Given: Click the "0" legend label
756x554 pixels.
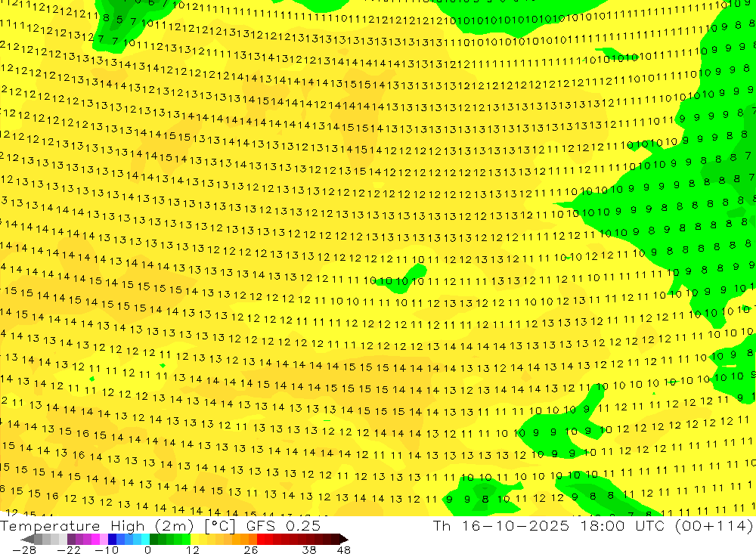Looking at the screenshot, I should coord(147,549).
